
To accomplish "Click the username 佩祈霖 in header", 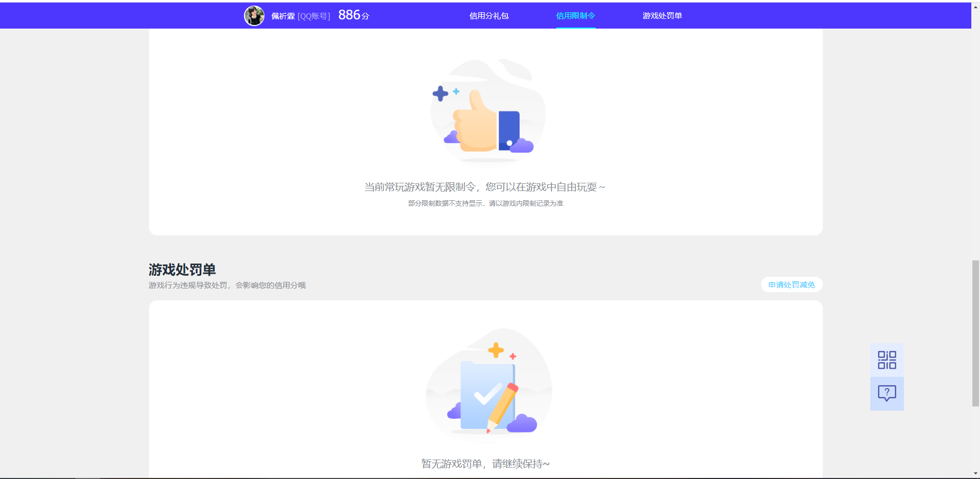I will point(283,16).
